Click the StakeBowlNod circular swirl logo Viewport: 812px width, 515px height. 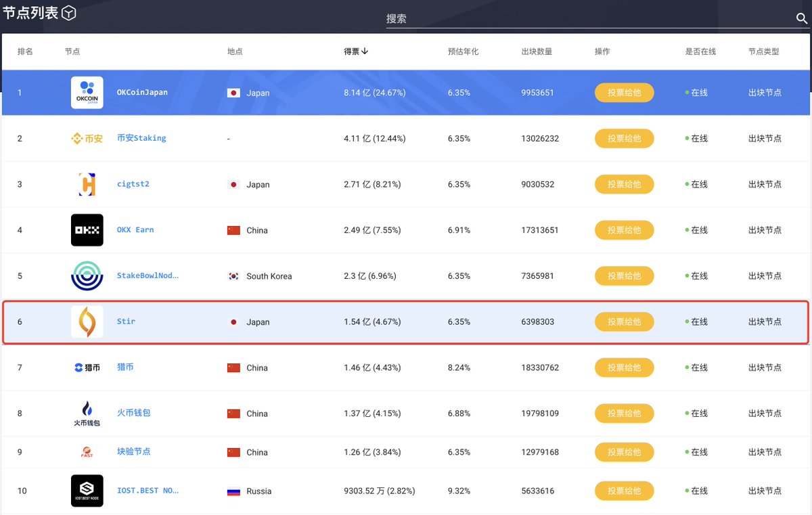tap(87, 275)
